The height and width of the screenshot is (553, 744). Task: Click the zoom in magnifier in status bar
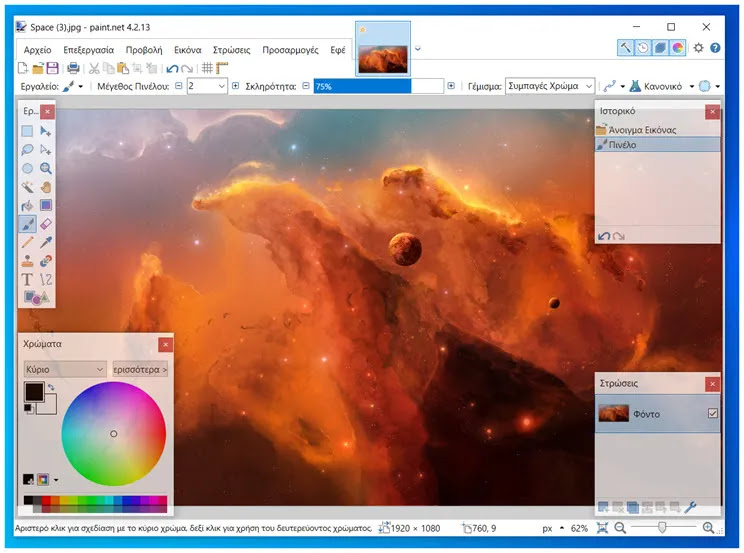click(x=708, y=528)
